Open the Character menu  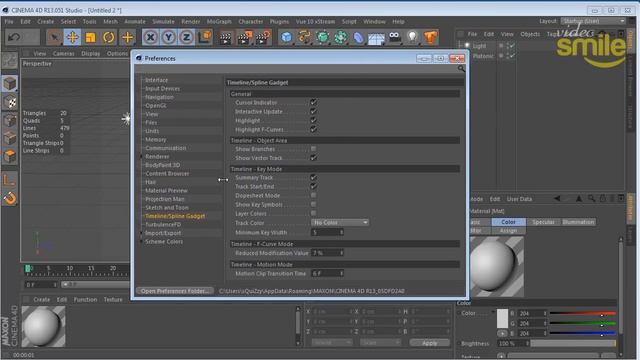[x=251, y=22]
